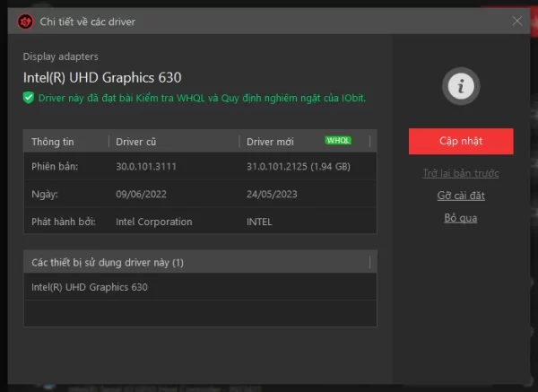This screenshot has width=538, height=392.
Task: Open the round info icon
Action: click(x=461, y=86)
